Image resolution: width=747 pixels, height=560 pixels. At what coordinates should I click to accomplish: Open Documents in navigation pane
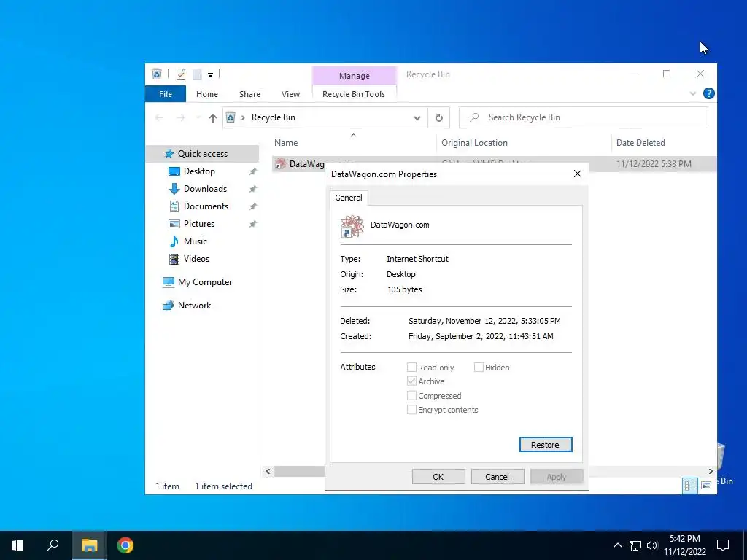tap(206, 206)
